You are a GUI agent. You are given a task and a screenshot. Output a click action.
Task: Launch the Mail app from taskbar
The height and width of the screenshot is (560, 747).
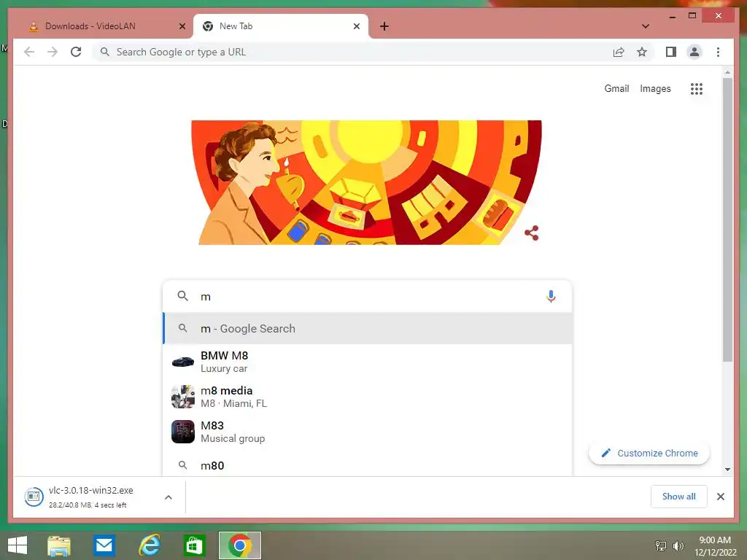tap(104, 545)
